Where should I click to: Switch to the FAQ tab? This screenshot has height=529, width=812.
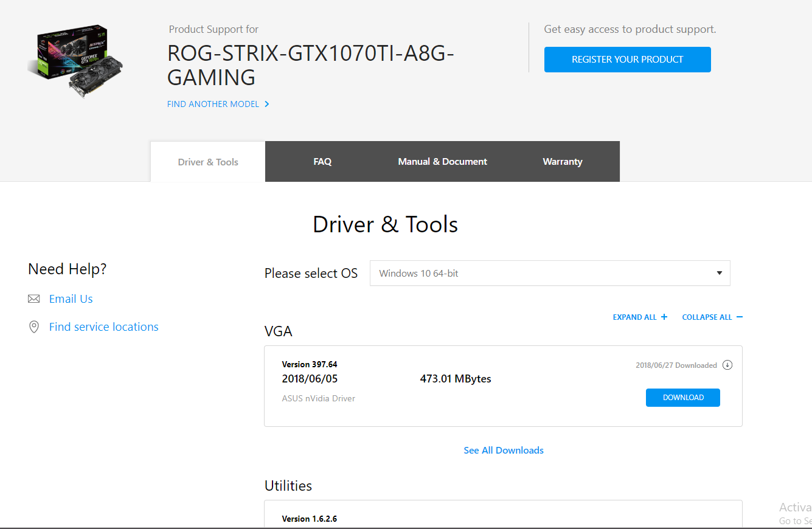322,162
